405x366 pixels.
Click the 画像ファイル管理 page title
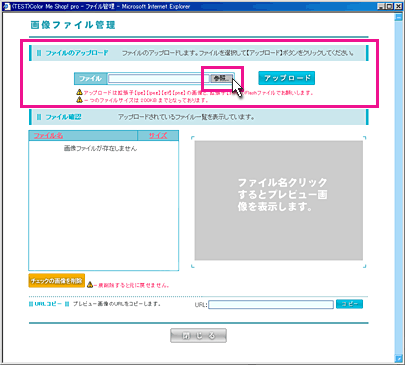73,25
